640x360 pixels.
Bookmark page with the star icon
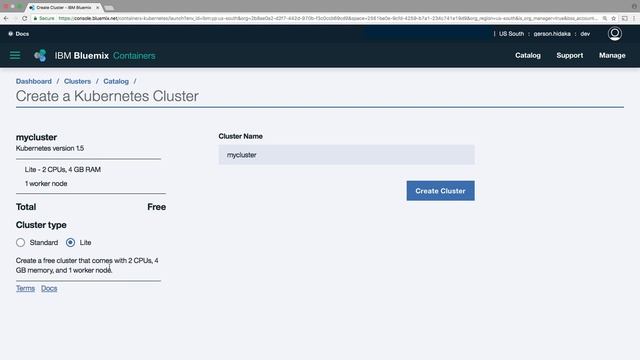(x=613, y=18)
